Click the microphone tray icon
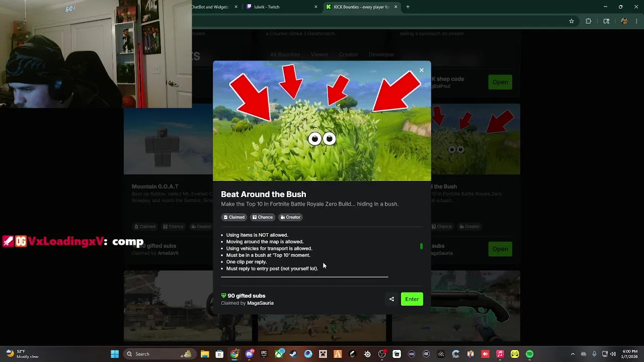This screenshot has height=362, width=644. pos(594,354)
